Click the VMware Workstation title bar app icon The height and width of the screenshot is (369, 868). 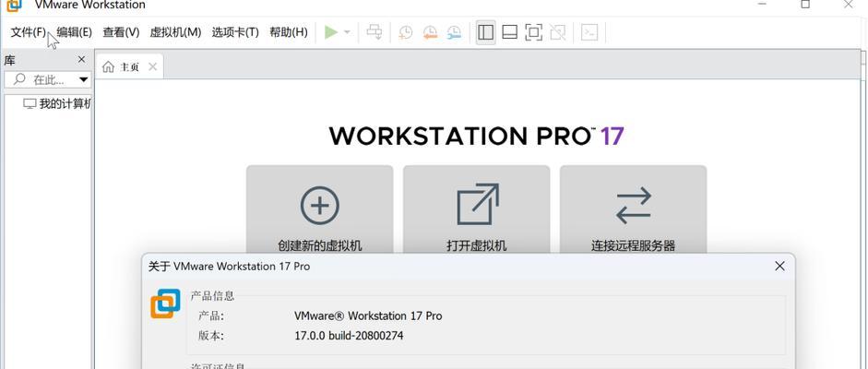(14, 5)
